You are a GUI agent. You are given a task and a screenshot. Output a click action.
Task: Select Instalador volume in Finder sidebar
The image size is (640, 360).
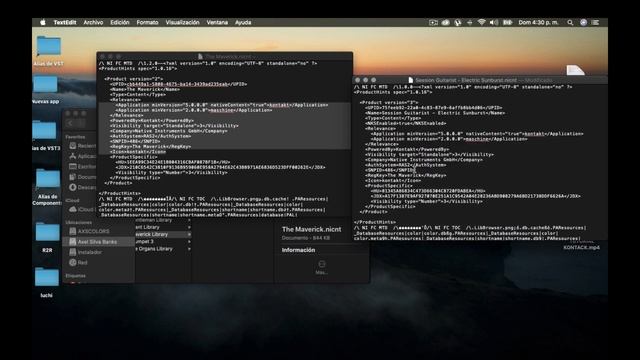[85, 252]
